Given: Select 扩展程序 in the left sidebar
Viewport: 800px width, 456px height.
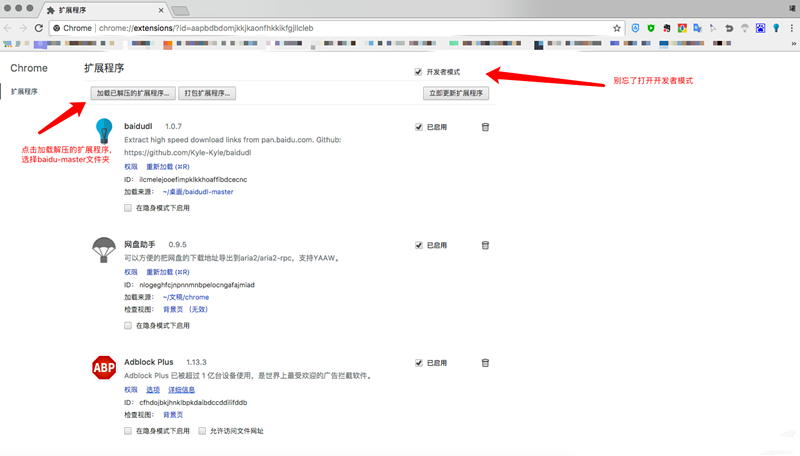Looking at the screenshot, I should tap(24, 92).
